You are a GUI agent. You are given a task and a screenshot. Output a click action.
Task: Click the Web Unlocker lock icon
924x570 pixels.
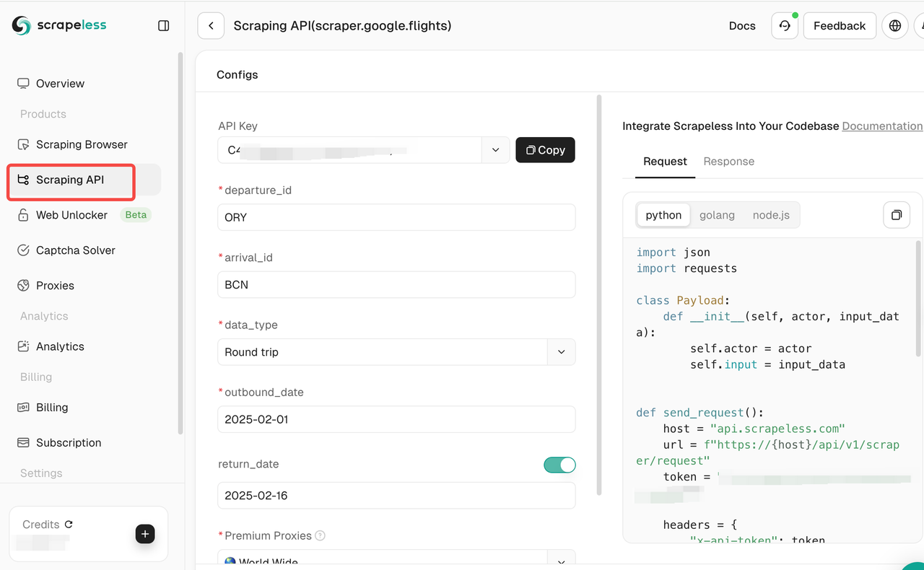pos(23,215)
